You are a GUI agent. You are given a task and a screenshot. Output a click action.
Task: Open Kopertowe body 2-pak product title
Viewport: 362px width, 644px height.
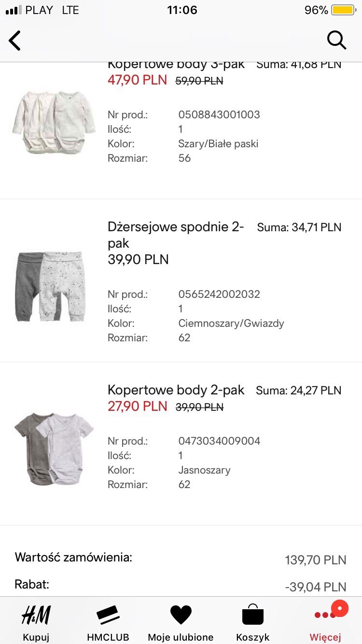pos(176,390)
